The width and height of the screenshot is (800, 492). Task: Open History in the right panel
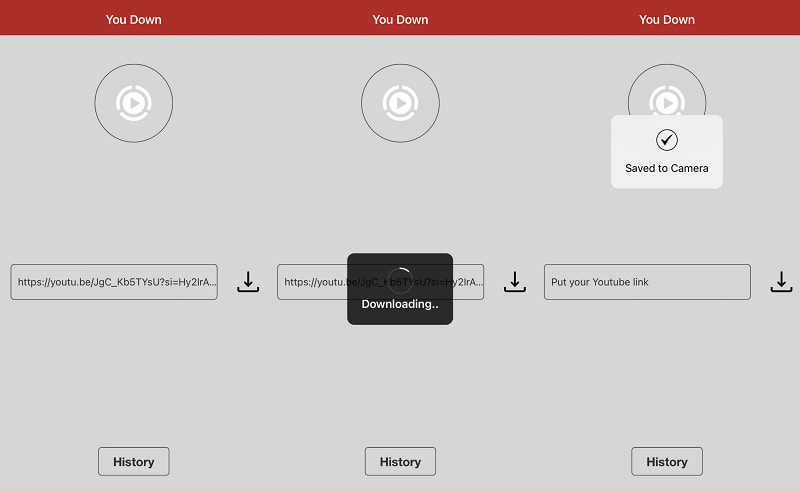point(667,462)
